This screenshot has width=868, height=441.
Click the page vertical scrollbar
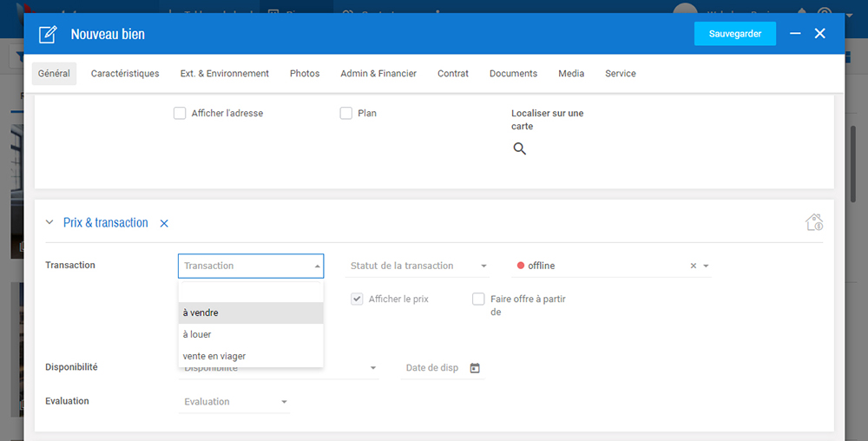853,163
